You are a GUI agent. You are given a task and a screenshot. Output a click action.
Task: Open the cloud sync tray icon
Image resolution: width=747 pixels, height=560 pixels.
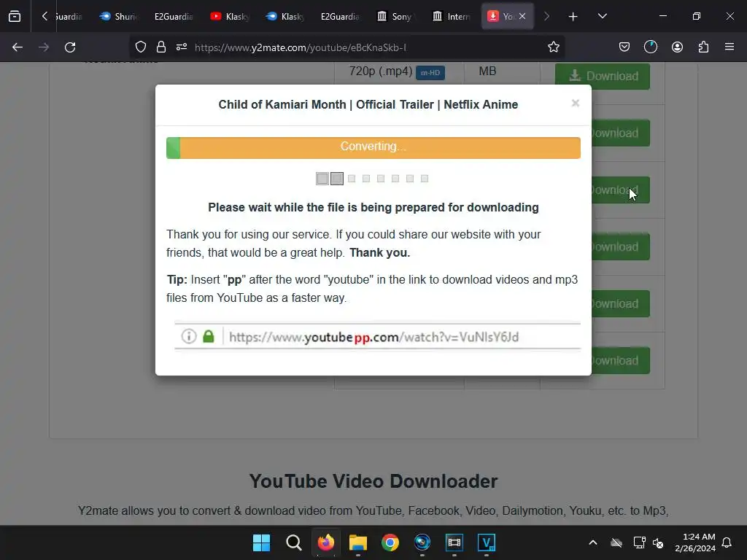coord(616,542)
